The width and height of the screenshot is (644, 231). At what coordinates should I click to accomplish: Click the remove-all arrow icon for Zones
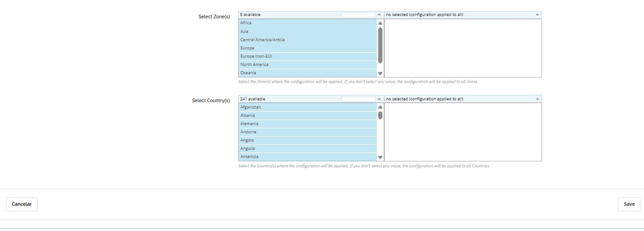(x=537, y=15)
